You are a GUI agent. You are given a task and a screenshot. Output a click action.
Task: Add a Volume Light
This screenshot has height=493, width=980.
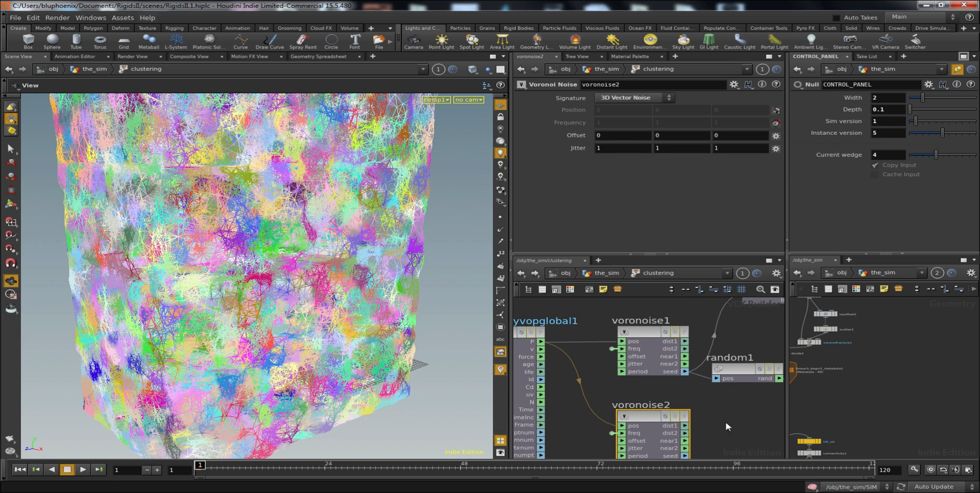tap(575, 42)
